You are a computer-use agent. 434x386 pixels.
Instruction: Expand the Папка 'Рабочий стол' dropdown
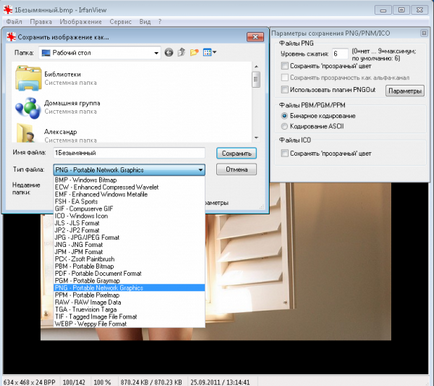[156, 53]
